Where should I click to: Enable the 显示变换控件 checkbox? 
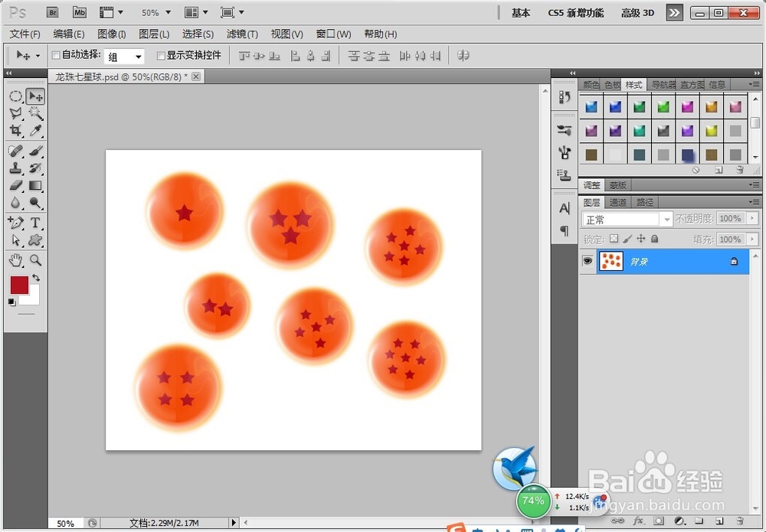click(161, 56)
